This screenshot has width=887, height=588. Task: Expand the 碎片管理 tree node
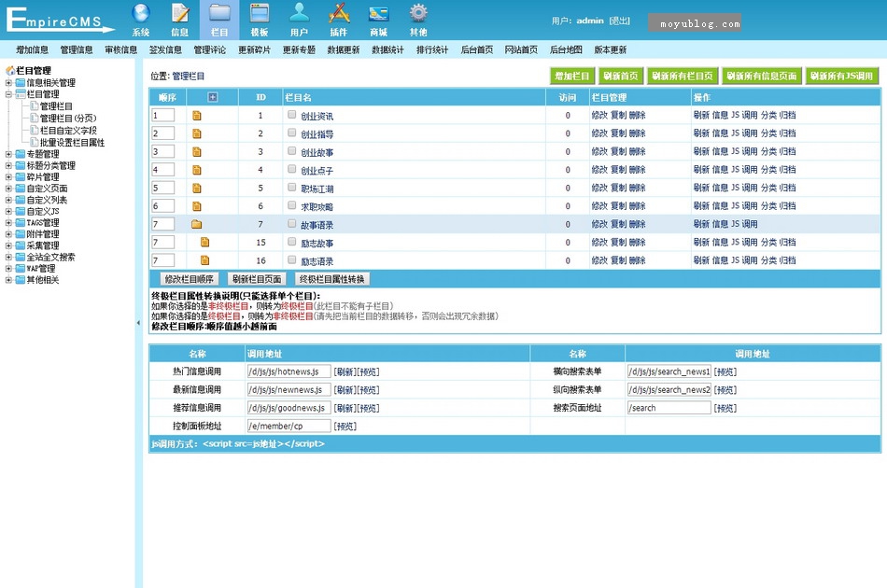8,177
